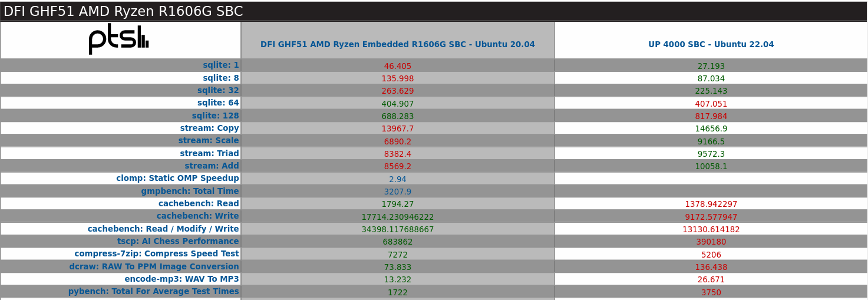Select the 17714.230946222 value
868x300 pixels.
[x=398, y=217]
